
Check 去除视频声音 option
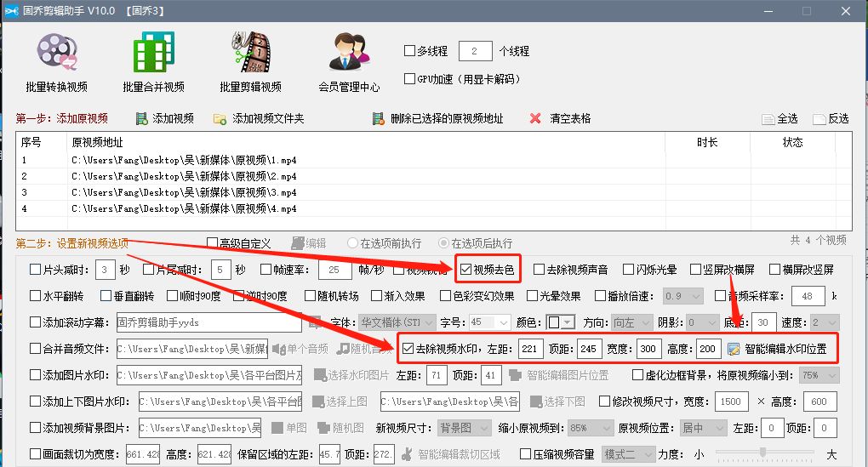(539, 270)
